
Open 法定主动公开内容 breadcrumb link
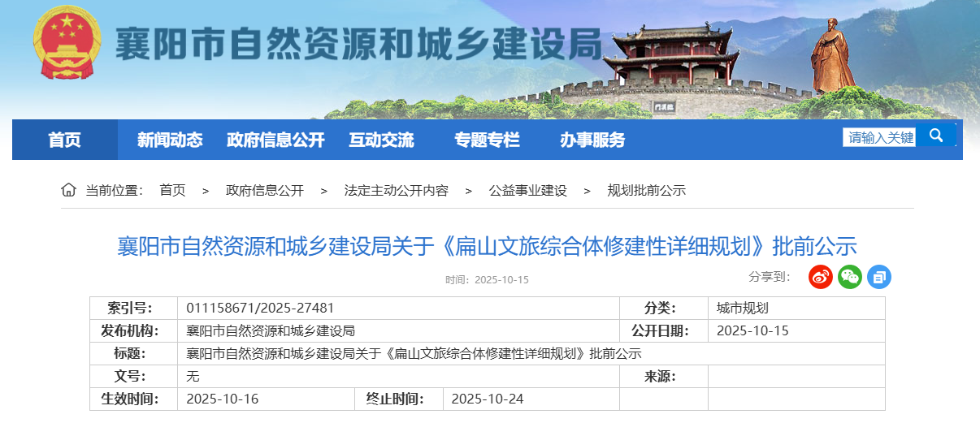coord(397,191)
